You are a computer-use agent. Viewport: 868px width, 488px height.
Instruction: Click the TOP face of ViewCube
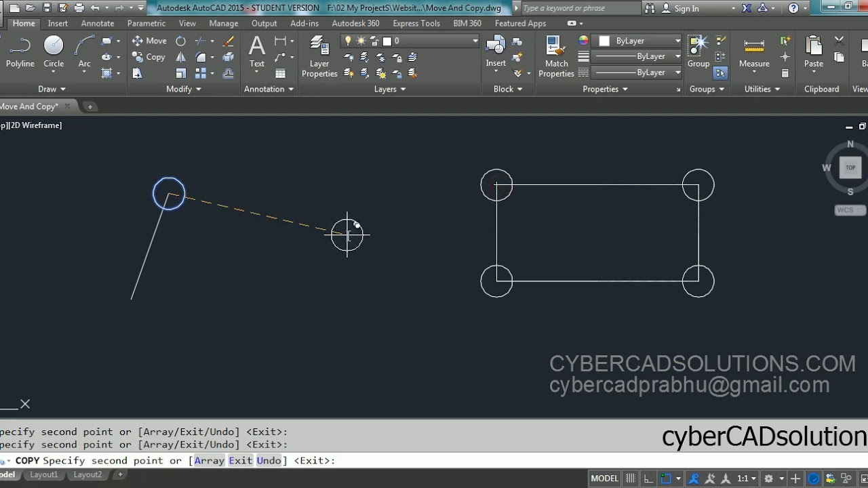tap(850, 167)
